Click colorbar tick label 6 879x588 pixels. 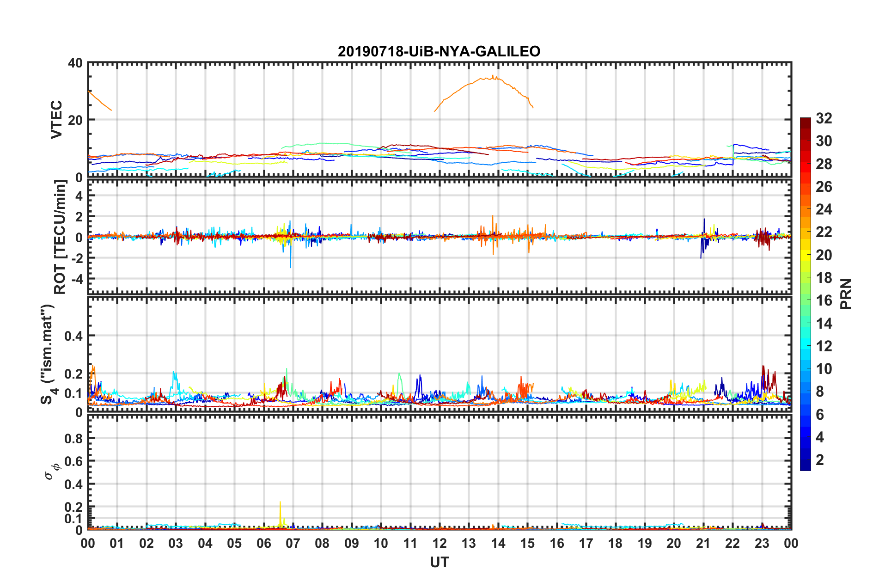tap(820, 415)
